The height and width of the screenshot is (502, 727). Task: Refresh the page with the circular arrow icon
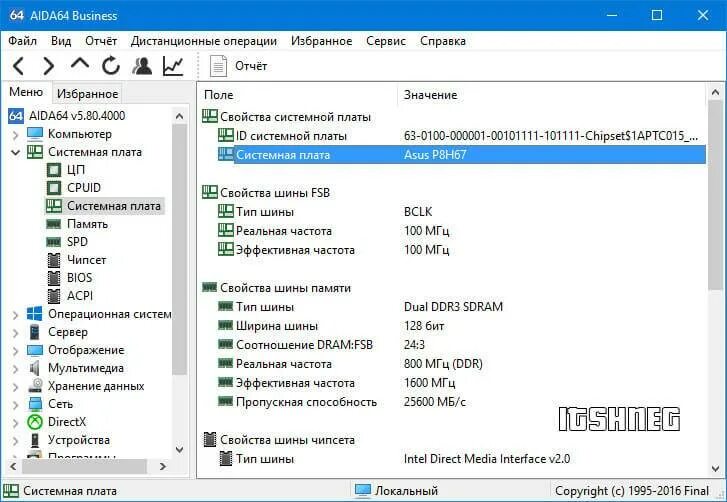111,66
